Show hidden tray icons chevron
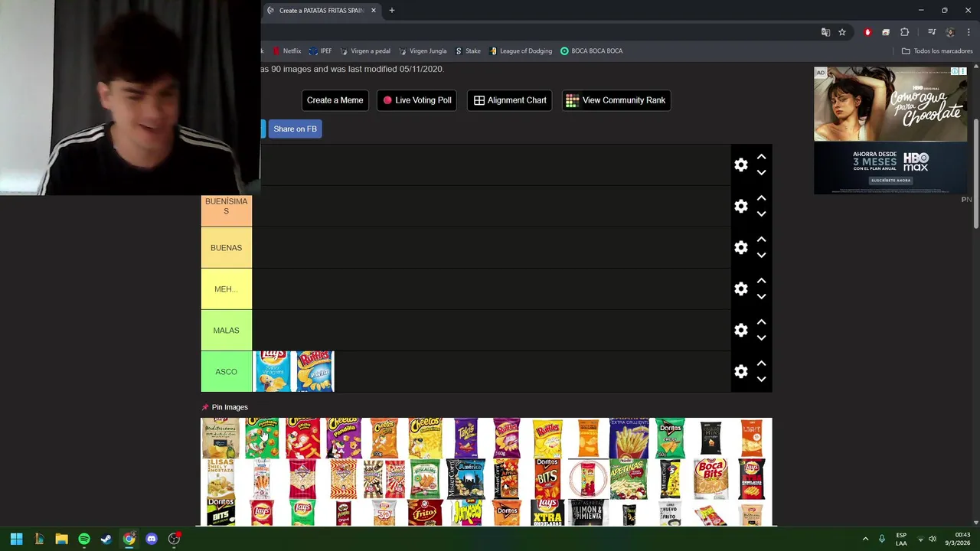Image resolution: width=980 pixels, height=551 pixels. coord(865,539)
